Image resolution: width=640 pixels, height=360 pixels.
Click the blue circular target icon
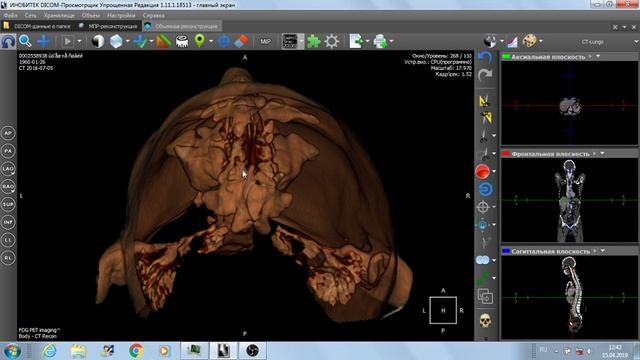click(224, 41)
